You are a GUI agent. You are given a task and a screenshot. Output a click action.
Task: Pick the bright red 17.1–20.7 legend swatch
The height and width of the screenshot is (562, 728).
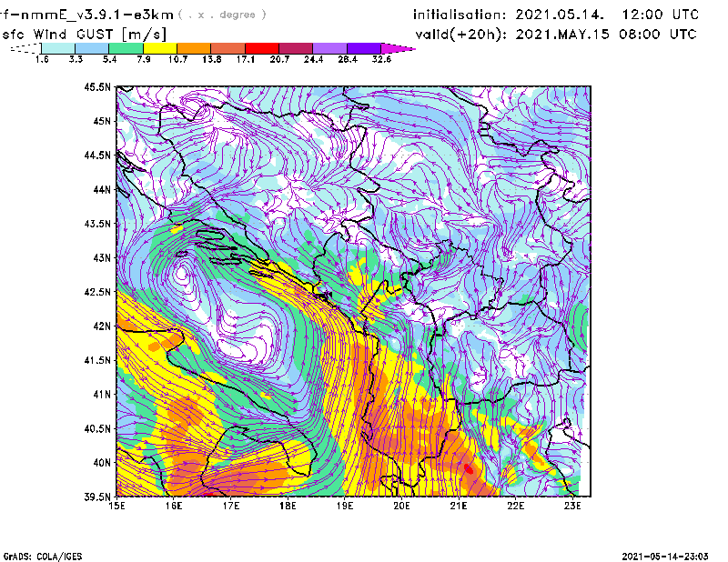pos(262,48)
